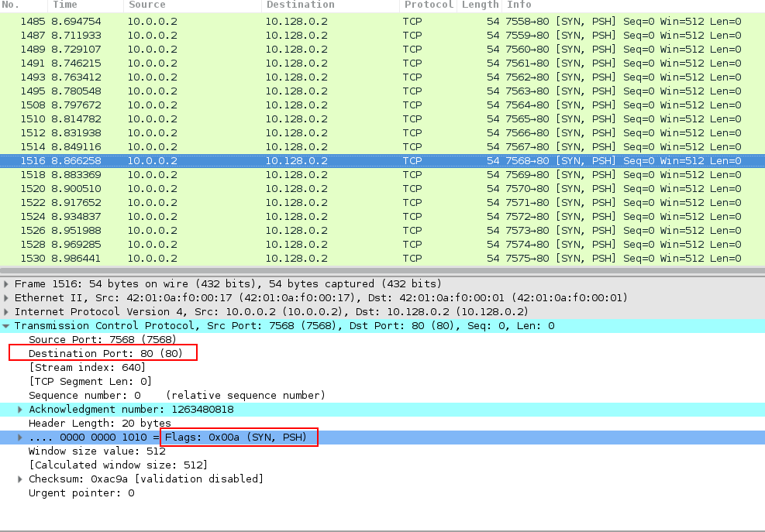Select packet number 1522
Image resolution: width=765 pixels, height=532 pixels.
coord(383,202)
